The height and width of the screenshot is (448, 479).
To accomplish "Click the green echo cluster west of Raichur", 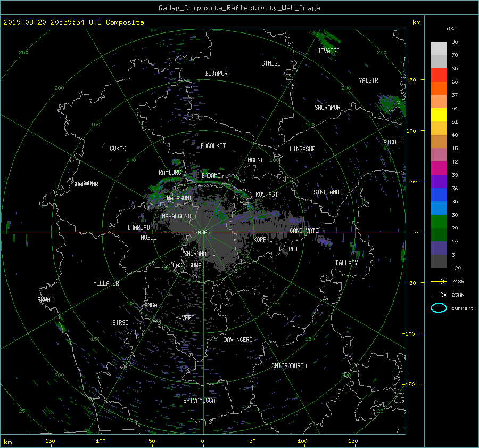I will coord(391,104).
